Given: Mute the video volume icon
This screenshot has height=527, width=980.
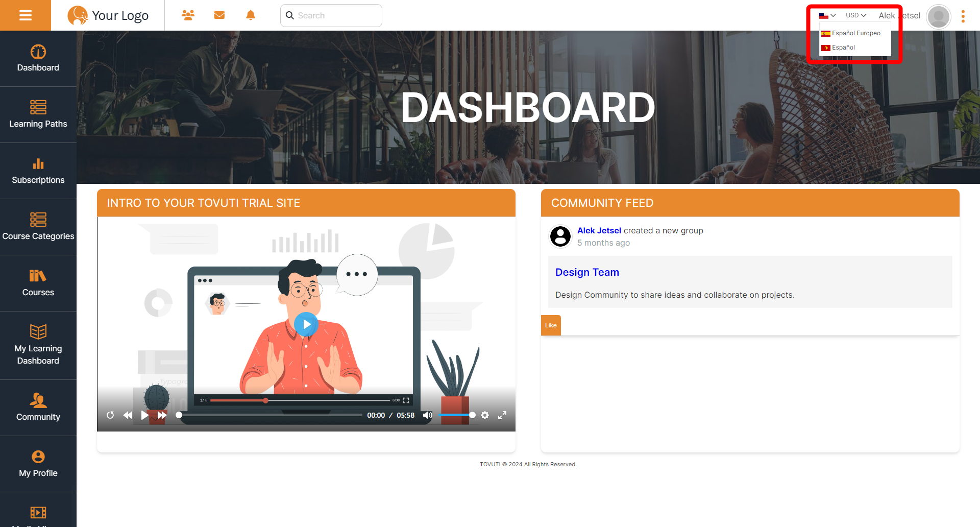Looking at the screenshot, I should coord(428,415).
